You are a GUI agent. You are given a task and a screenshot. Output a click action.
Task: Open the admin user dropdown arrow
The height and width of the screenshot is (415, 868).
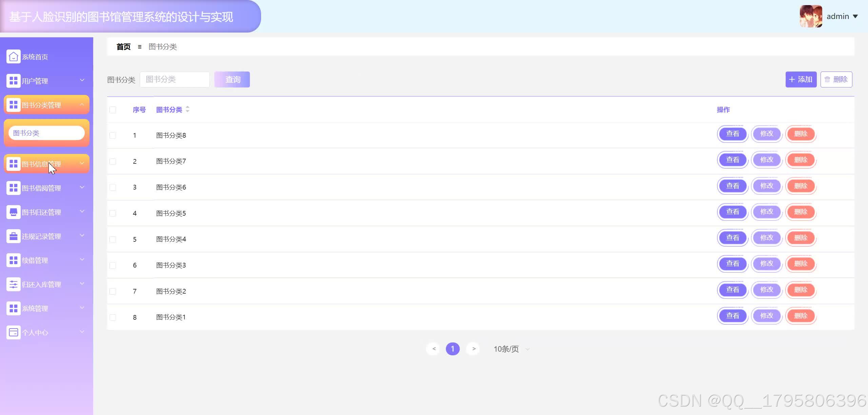tap(855, 16)
